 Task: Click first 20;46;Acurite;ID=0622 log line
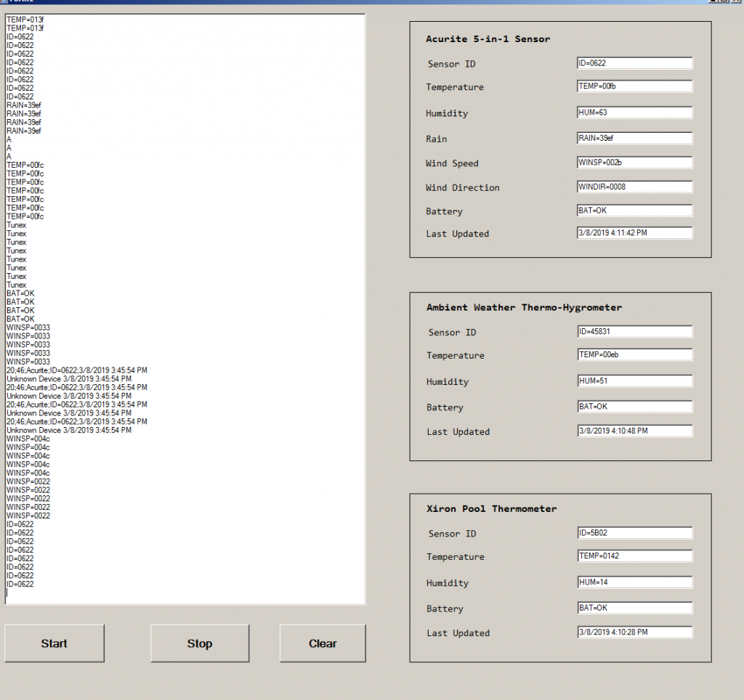pos(77,370)
